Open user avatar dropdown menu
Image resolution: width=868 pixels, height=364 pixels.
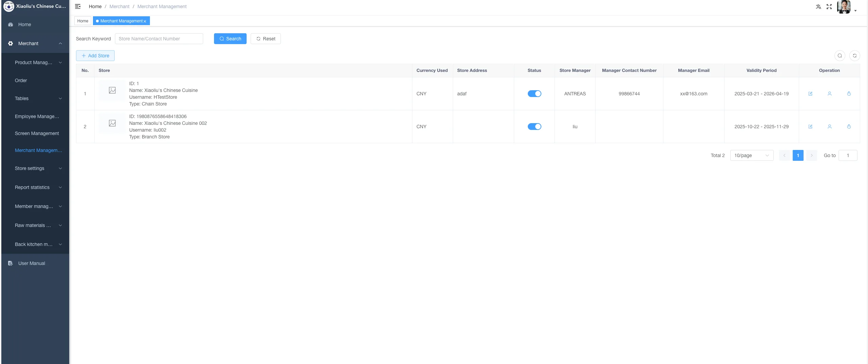click(x=847, y=7)
